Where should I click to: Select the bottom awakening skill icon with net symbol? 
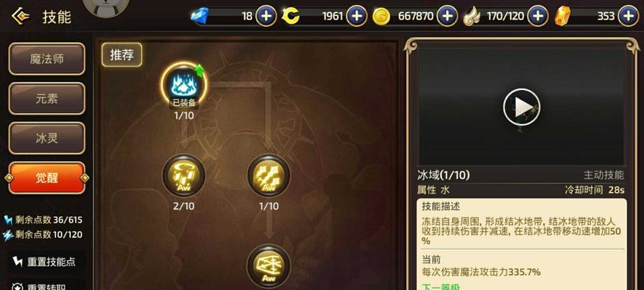pos(269,266)
